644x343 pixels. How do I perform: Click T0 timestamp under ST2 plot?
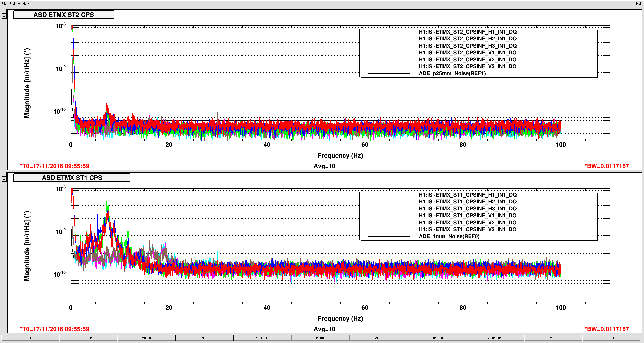point(55,166)
